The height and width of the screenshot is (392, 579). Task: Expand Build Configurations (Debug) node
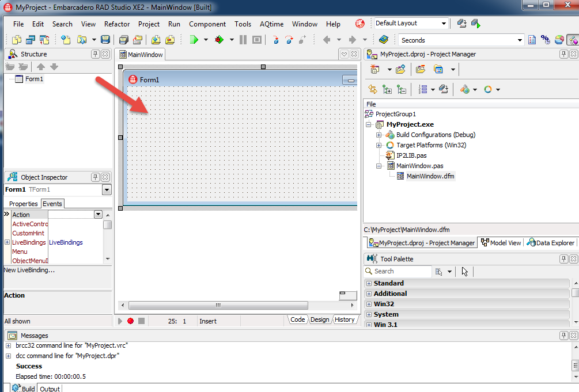pyautogui.click(x=379, y=135)
